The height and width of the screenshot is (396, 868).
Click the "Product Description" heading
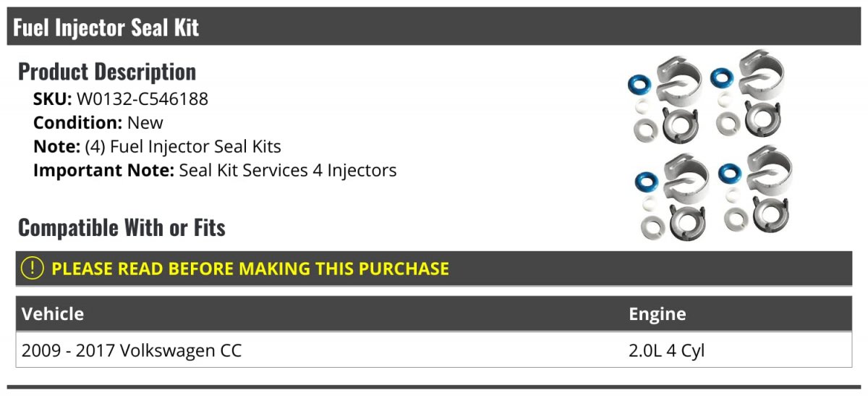(107, 72)
